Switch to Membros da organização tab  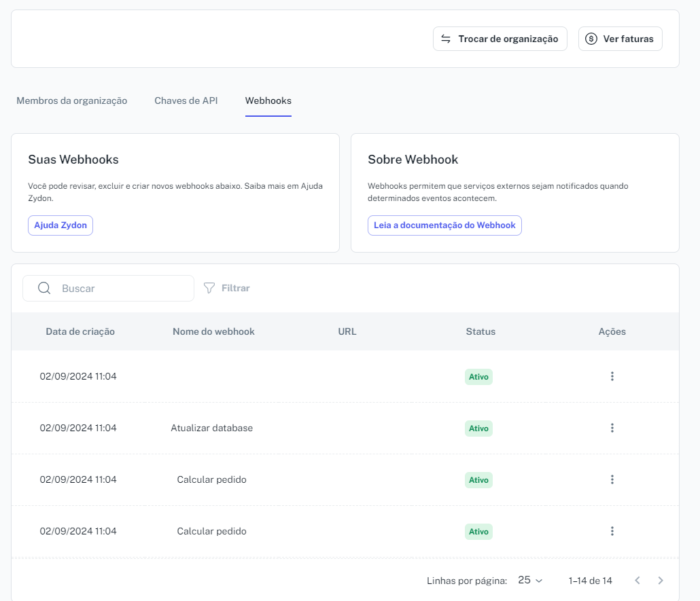click(x=72, y=101)
